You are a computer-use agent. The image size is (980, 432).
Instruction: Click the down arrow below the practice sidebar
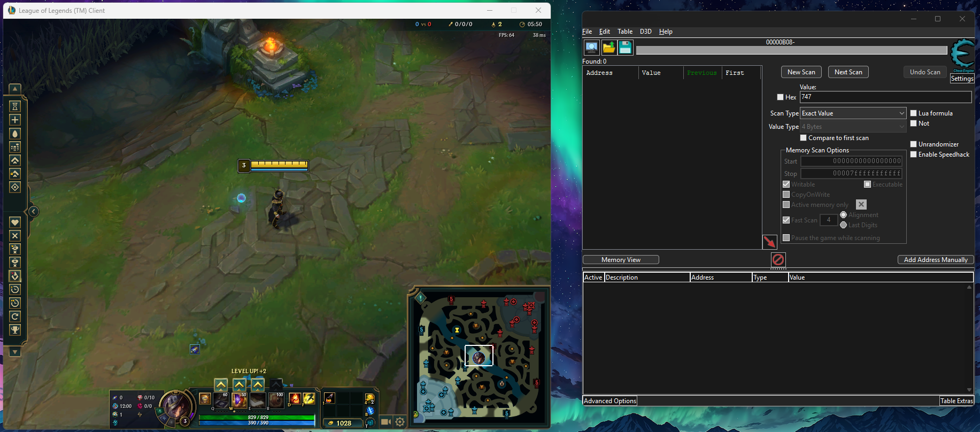(x=15, y=352)
